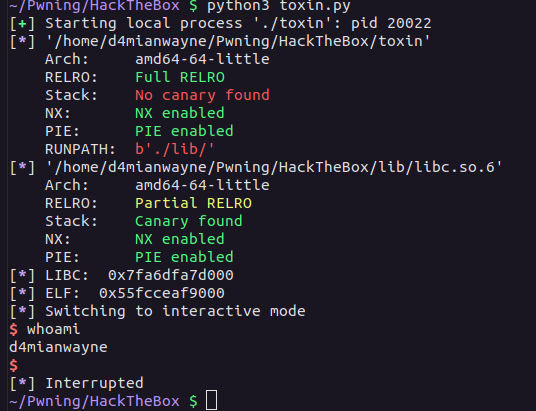Click the toxin binary path line
This screenshot has height=411, width=536.
[x=238, y=42]
